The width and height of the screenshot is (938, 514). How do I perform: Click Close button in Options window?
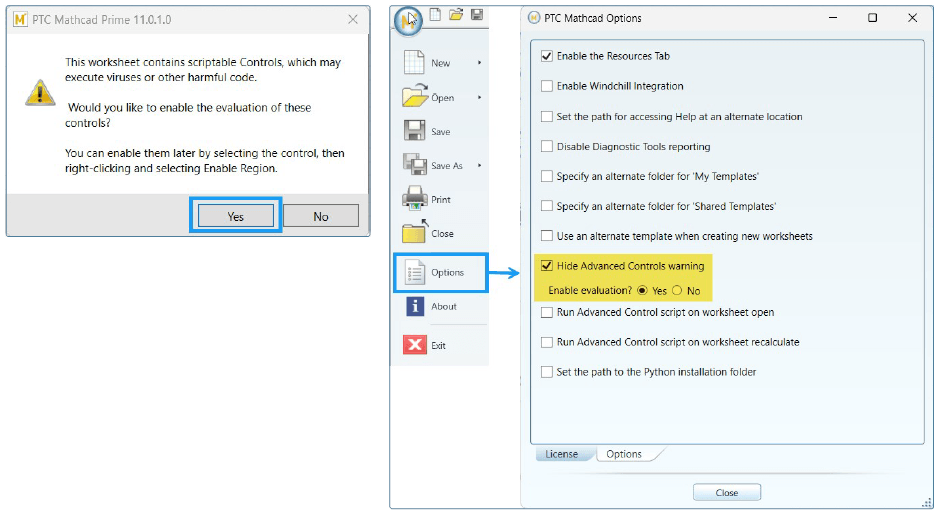click(727, 492)
